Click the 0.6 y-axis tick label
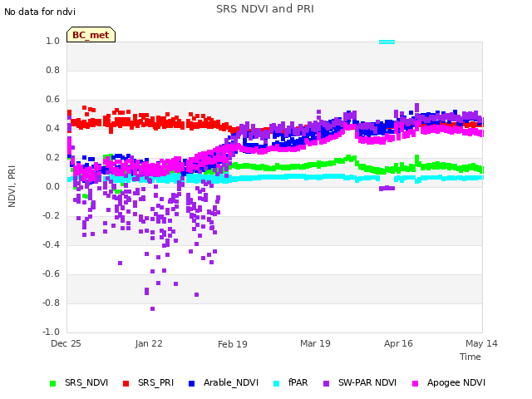532x399 pixels. point(52,100)
